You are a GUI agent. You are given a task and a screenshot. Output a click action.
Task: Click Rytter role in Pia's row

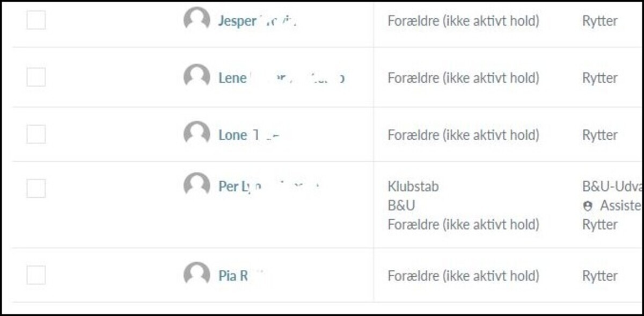point(599,276)
